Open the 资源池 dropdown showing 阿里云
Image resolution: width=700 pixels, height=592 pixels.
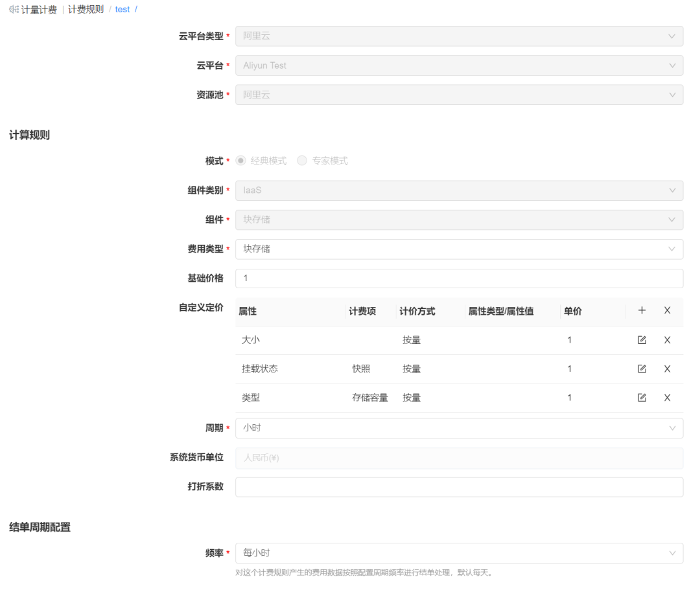coord(459,95)
